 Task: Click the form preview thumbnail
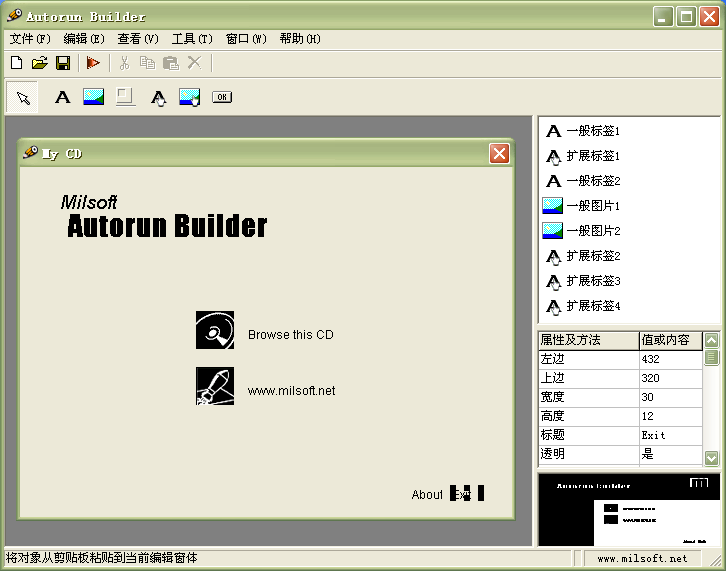(629, 509)
